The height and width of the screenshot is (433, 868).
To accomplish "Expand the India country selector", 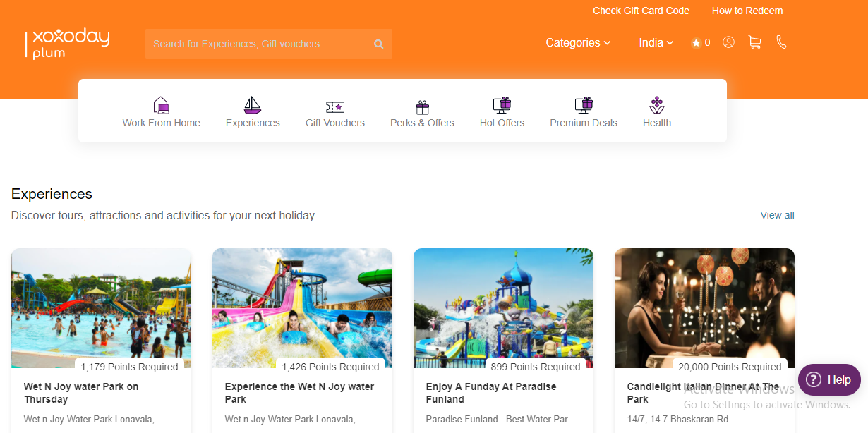I will (x=656, y=42).
